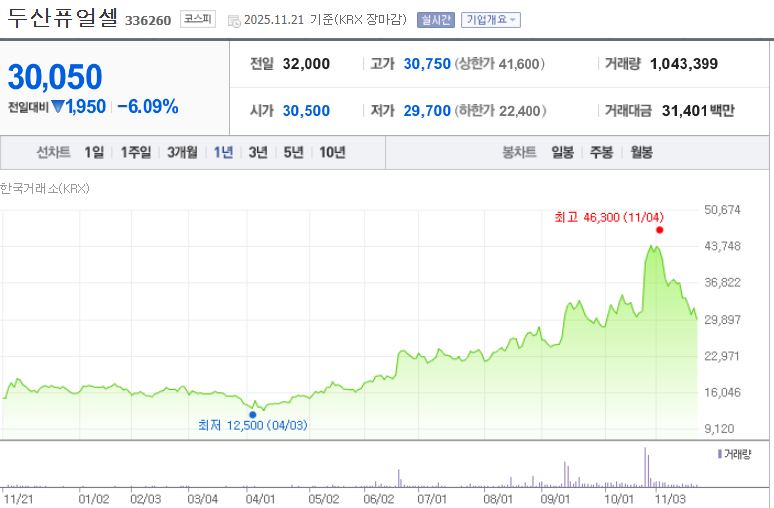Screen dimensions: 774x508
Task: Click the 하한가 22,400 text
Action: click(501, 111)
